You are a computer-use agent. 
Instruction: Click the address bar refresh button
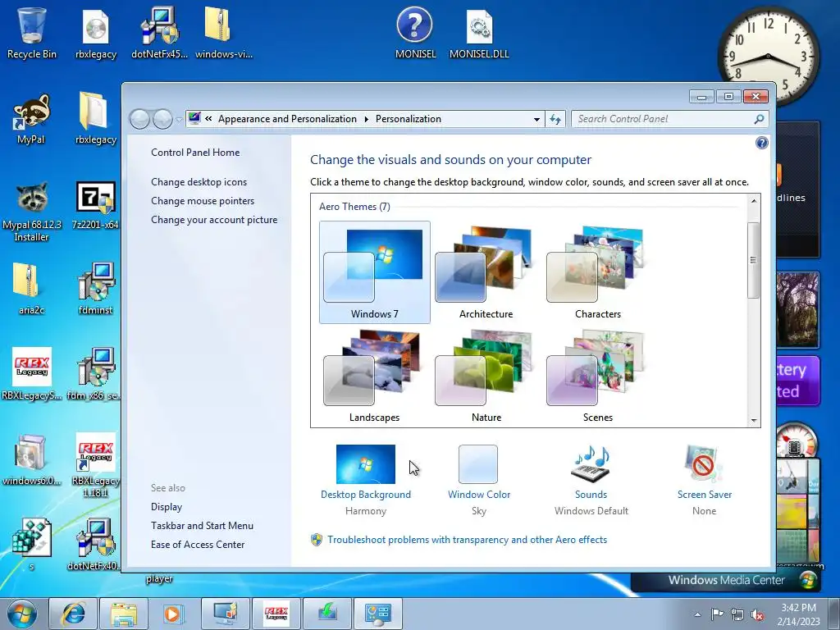pyautogui.click(x=555, y=120)
